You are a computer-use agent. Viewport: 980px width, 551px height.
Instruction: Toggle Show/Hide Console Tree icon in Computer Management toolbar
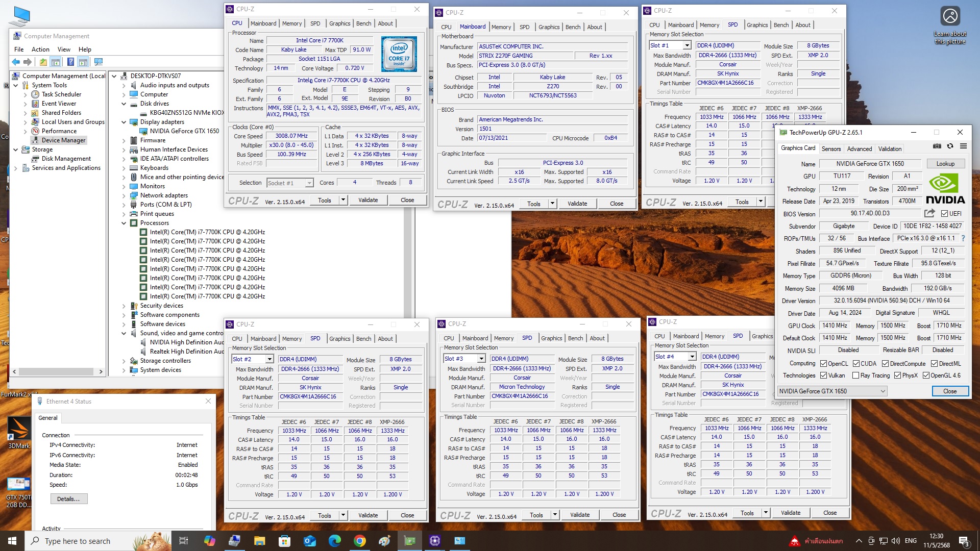point(56,62)
